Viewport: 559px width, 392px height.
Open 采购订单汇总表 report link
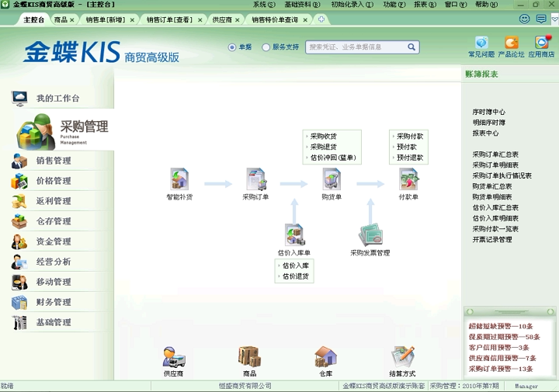coord(495,154)
